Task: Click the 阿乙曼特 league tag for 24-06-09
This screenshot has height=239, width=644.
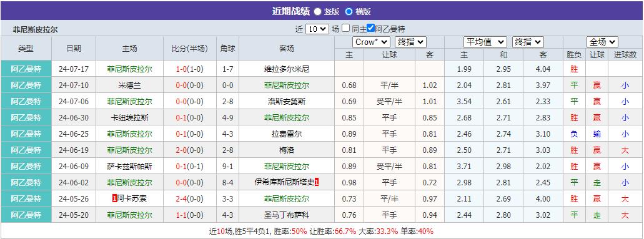Action: (x=26, y=167)
